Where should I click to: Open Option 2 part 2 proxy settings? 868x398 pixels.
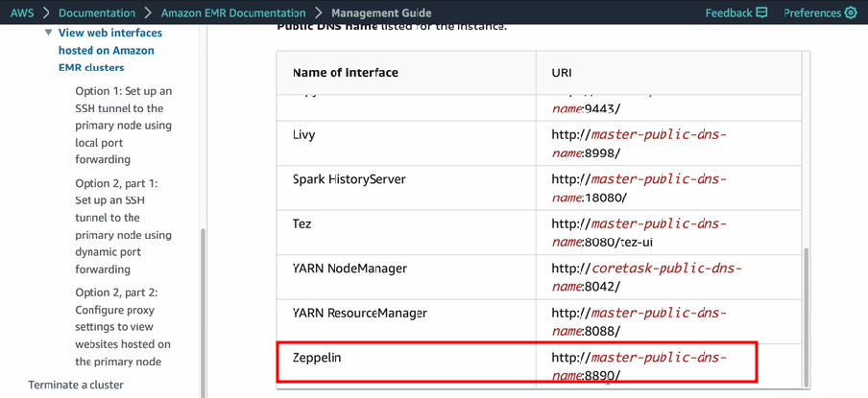123,327
